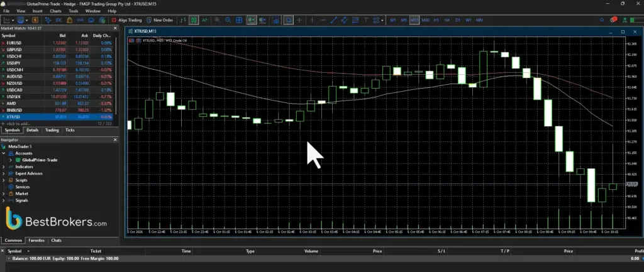
Task: Click the search magnifier icon in toolbar
Action: pos(602,20)
